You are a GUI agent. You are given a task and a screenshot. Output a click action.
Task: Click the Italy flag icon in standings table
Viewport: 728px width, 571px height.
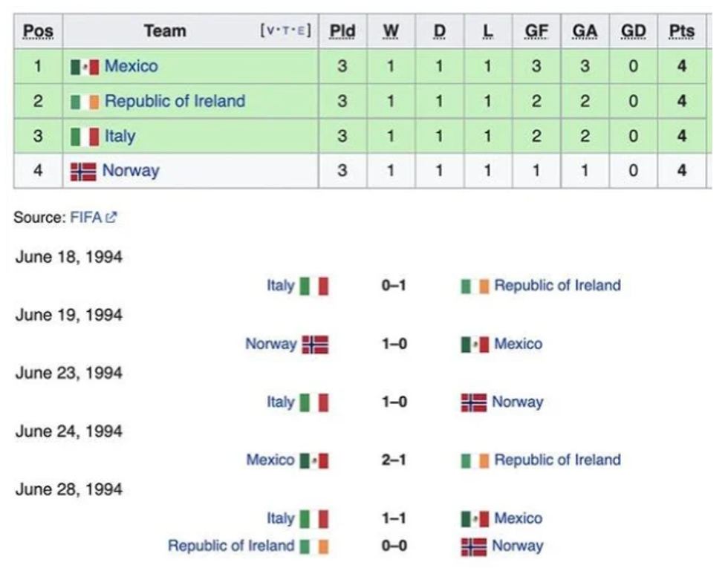point(85,137)
